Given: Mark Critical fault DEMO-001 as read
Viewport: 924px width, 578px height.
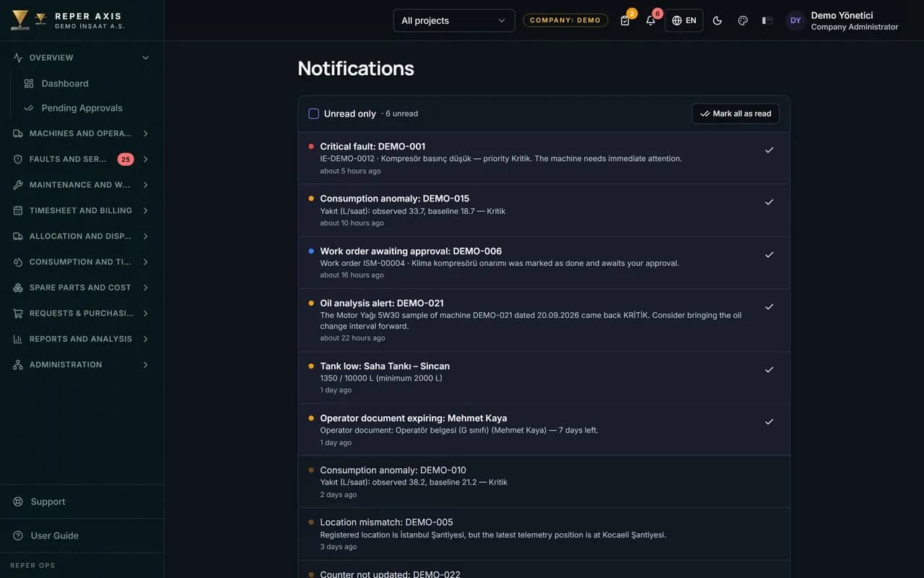Looking at the screenshot, I should coord(769,150).
